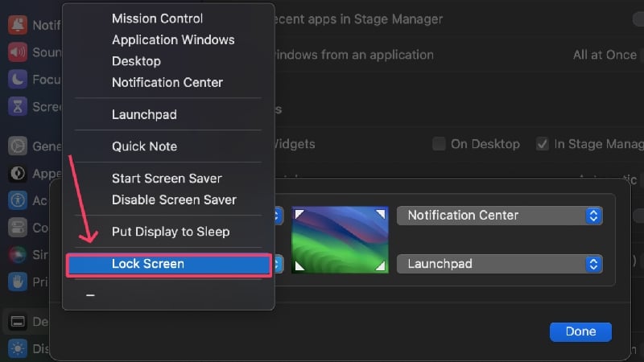
Task: Enable the On Desktop widgets checkbox
Action: click(x=439, y=144)
